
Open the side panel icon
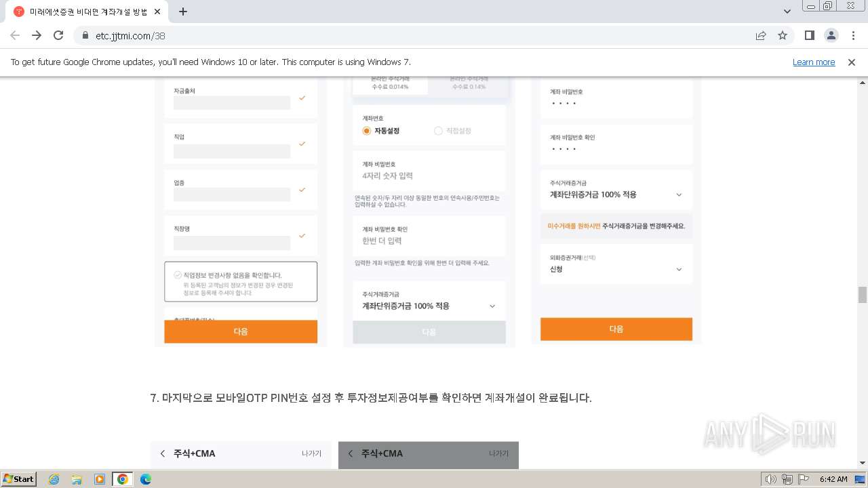809,35
